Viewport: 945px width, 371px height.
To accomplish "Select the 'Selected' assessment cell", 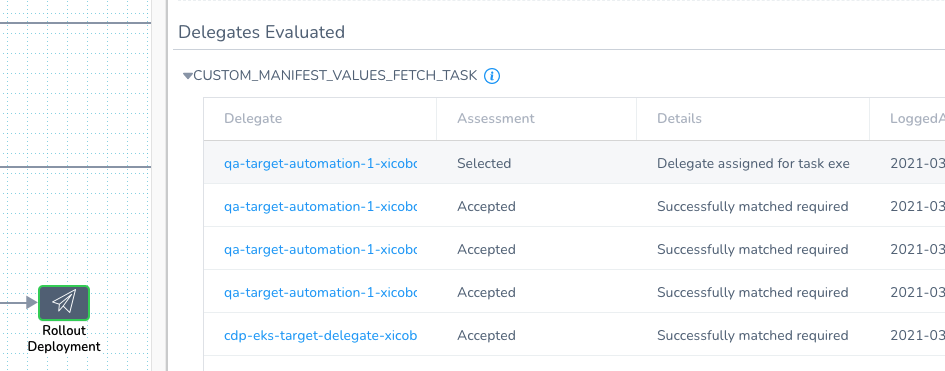I will click(484, 163).
